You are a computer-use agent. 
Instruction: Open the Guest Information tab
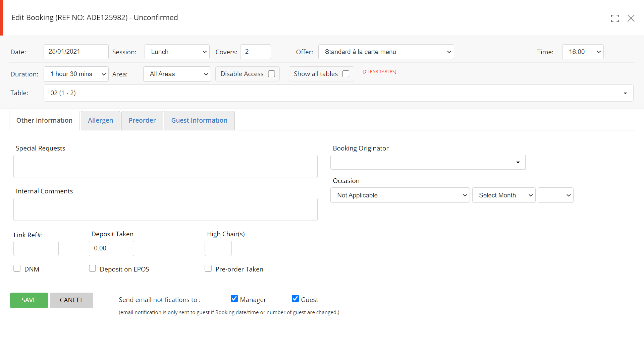[199, 121]
